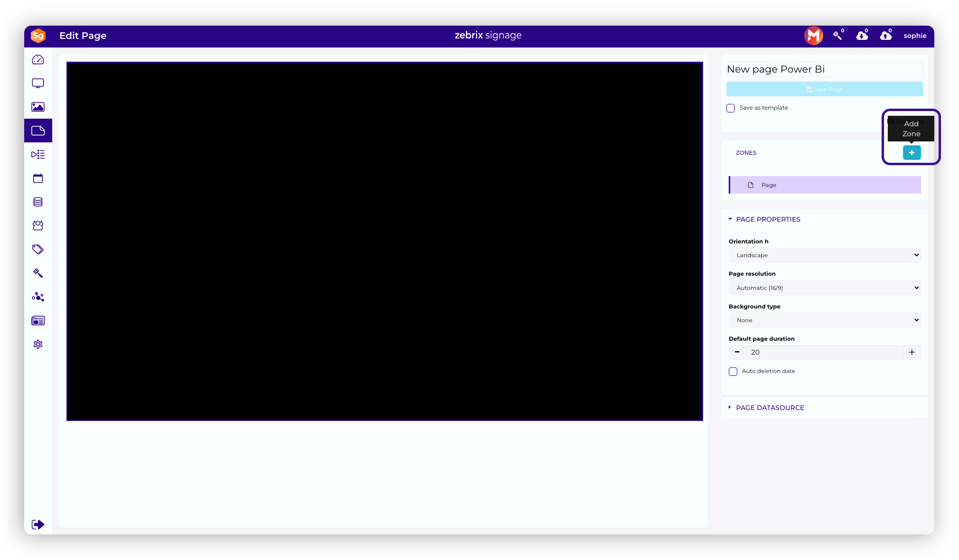Click the Add Zone plus button
Image resolution: width=959 pixels, height=560 pixels.
tap(912, 153)
